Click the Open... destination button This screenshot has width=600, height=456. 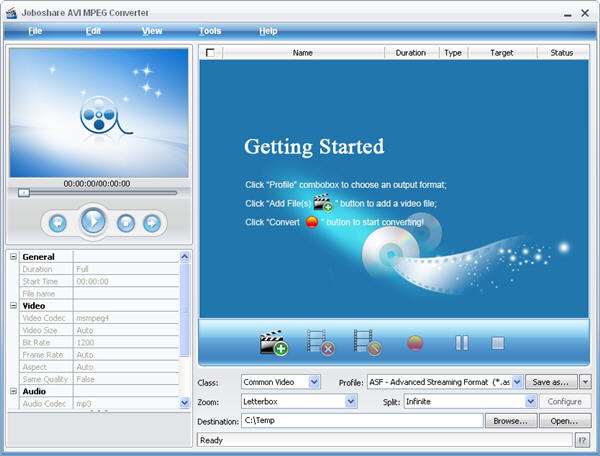[x=564, y=421]
